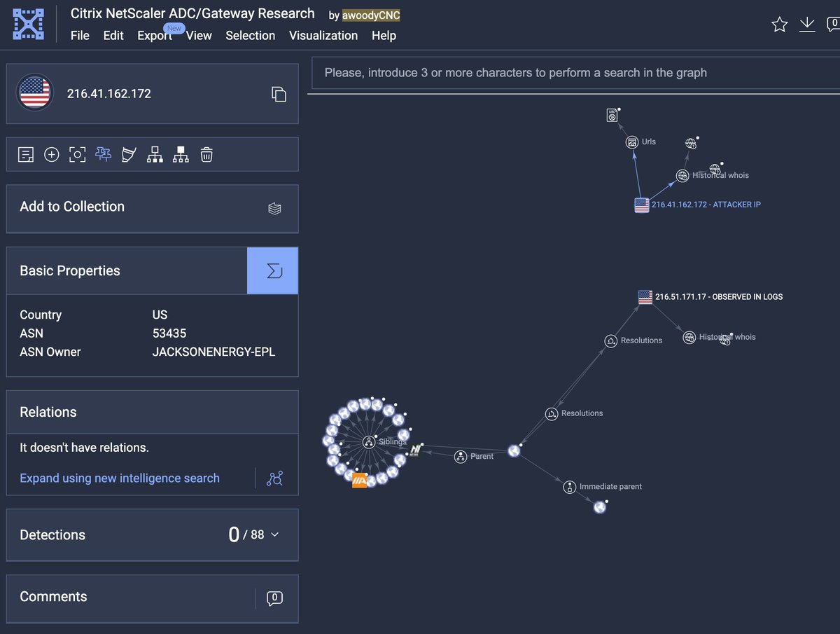Open author awoodyCNC profile link

(x=371, y=15)
